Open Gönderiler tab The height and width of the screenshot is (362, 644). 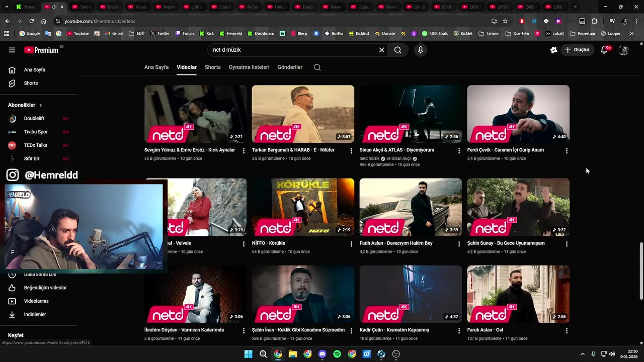pyautogui.click(x=290, y=67)
